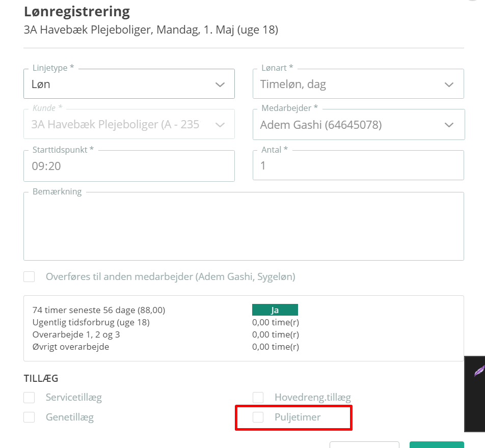Select the 'Øvrigt overarbejde' row
The width and height of the screenshot is (485, 448).
coord(166,347)
